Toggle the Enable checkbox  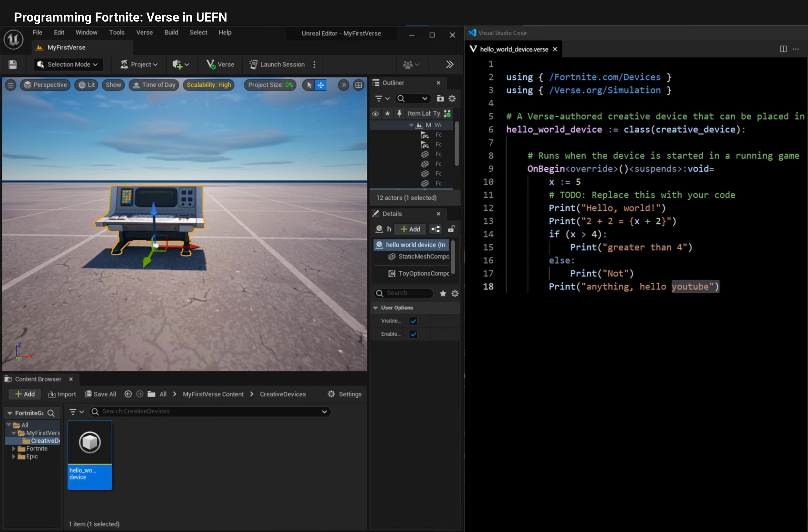tap(413, 334)
